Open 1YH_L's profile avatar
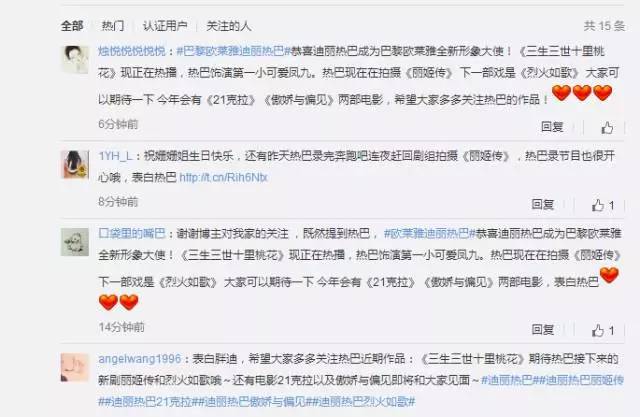640x417 pixels. pyautogui.click(x=75, y=164)
